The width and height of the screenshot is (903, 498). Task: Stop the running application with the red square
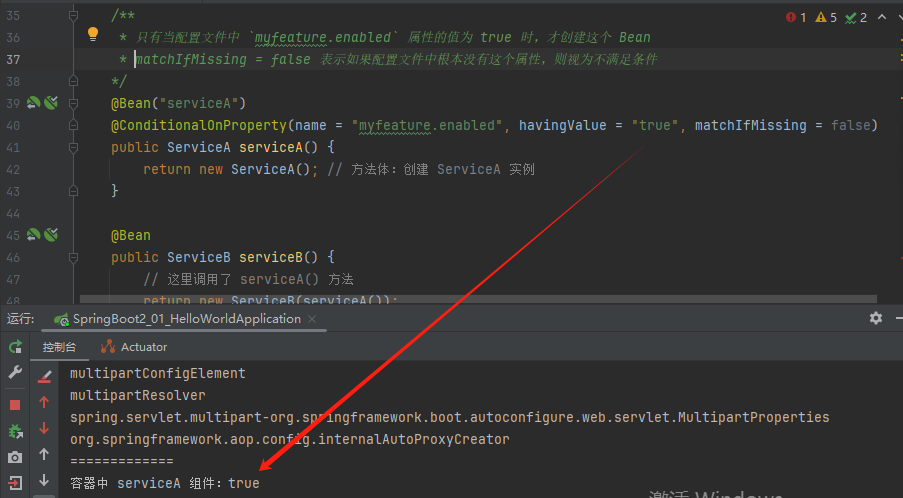click(16, 405)
